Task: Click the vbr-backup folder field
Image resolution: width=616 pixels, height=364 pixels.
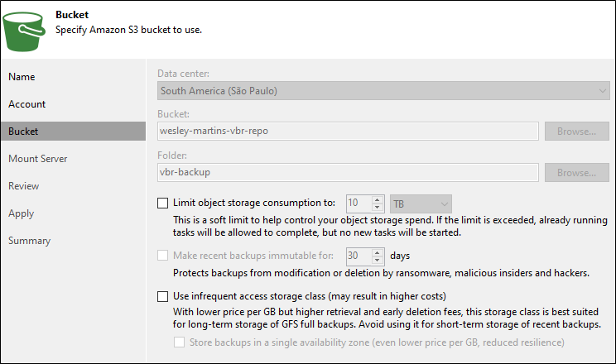Action: 348,173
